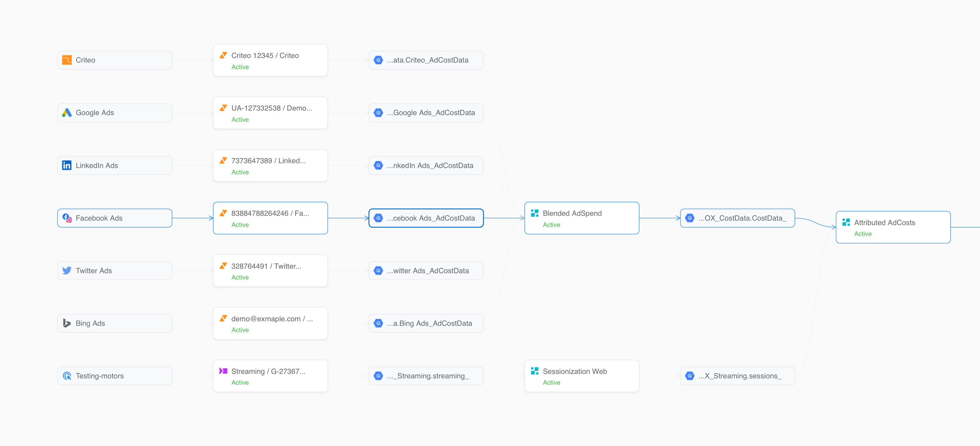The image size is (980, 446).
Task: Click Active status under Blended AdSpend
Action: [551, 225]
